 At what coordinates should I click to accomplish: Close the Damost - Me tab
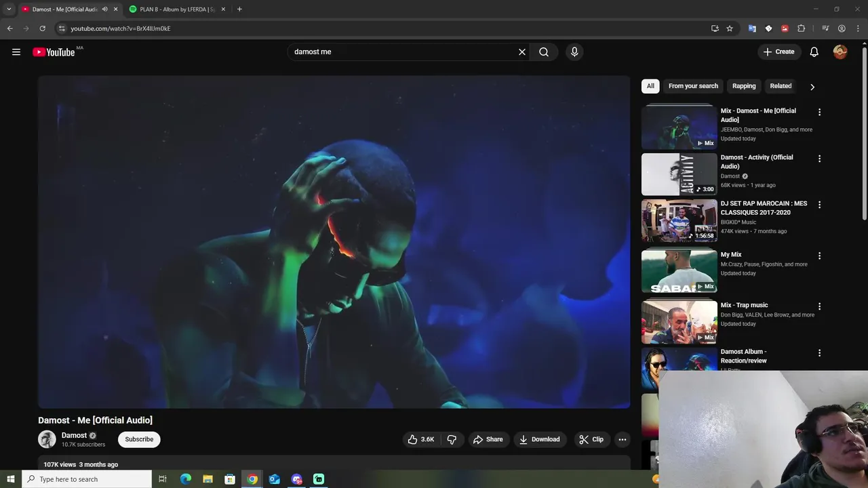(115, 9)
